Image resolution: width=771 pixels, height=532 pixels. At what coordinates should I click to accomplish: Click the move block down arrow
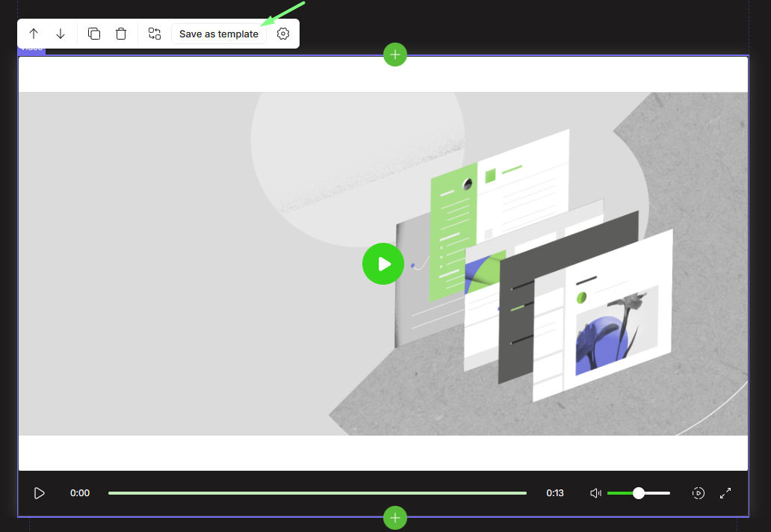(x=61, y=34)
